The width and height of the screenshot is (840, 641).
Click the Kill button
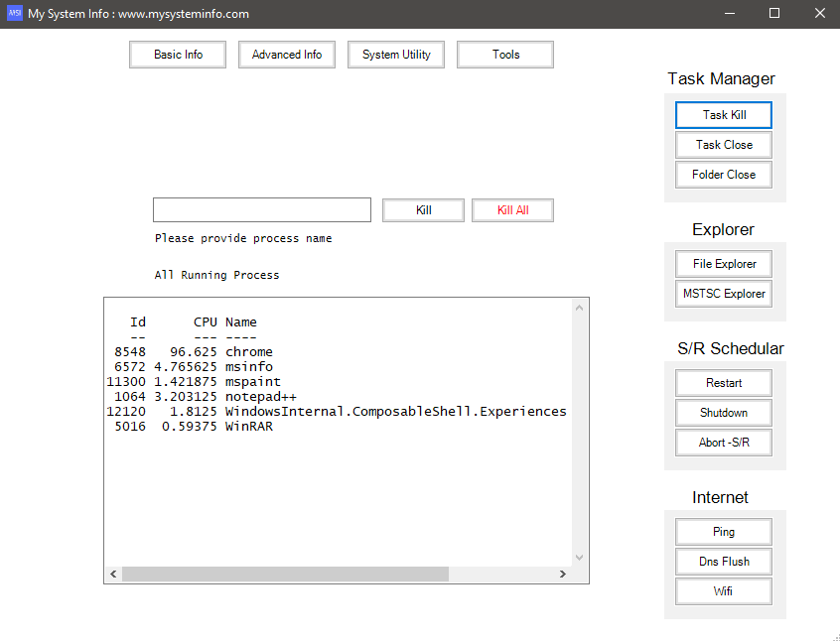click(x=423, y=210)
